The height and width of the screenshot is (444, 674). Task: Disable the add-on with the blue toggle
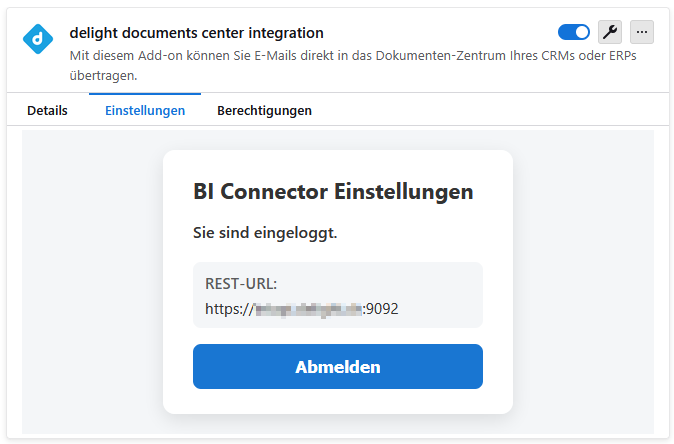point(574,32)
